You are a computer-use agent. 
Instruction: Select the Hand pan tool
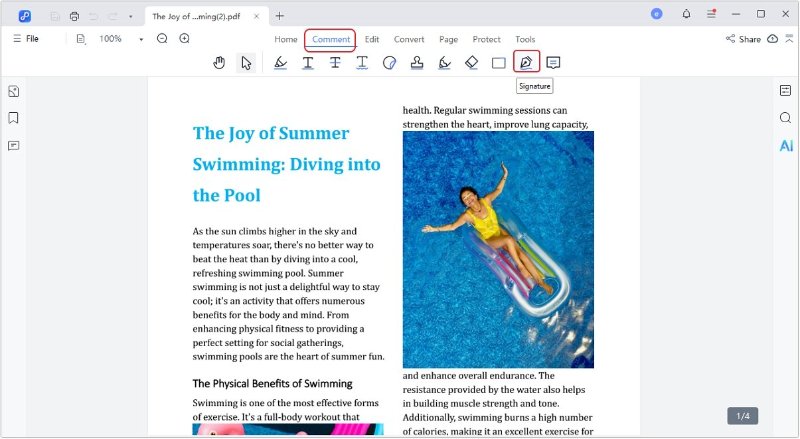[220, 63]
